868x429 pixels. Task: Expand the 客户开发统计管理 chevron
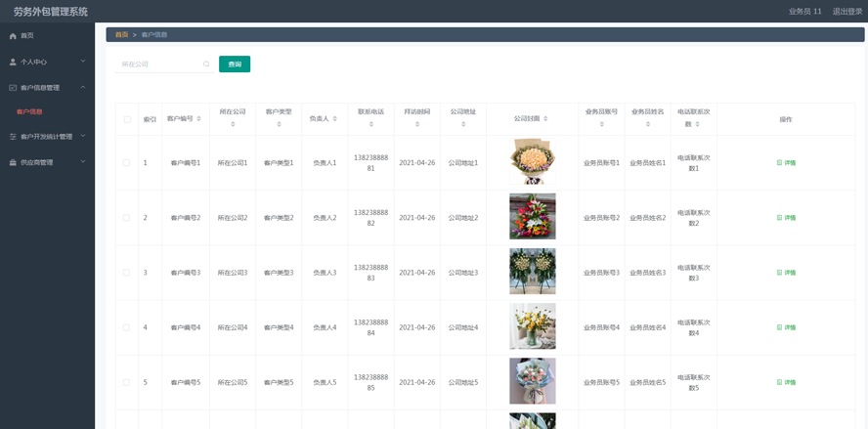[83, 136]
